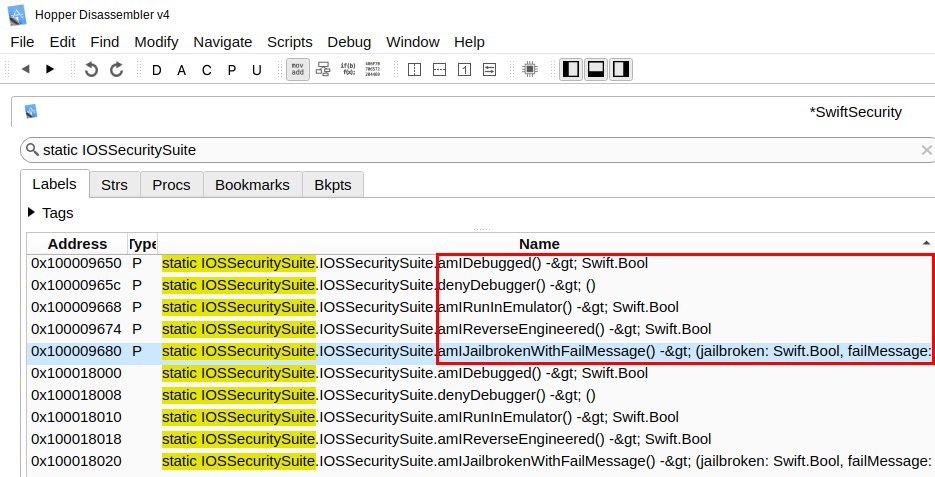Select row at address 0x100009668
The image size is (935, 477).
coord(481,308)
